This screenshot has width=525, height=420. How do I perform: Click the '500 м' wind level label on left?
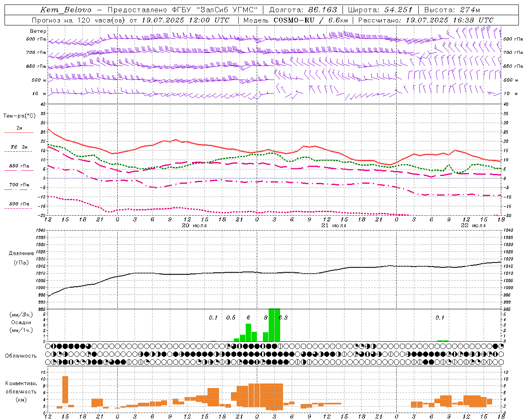click(39, 80)
